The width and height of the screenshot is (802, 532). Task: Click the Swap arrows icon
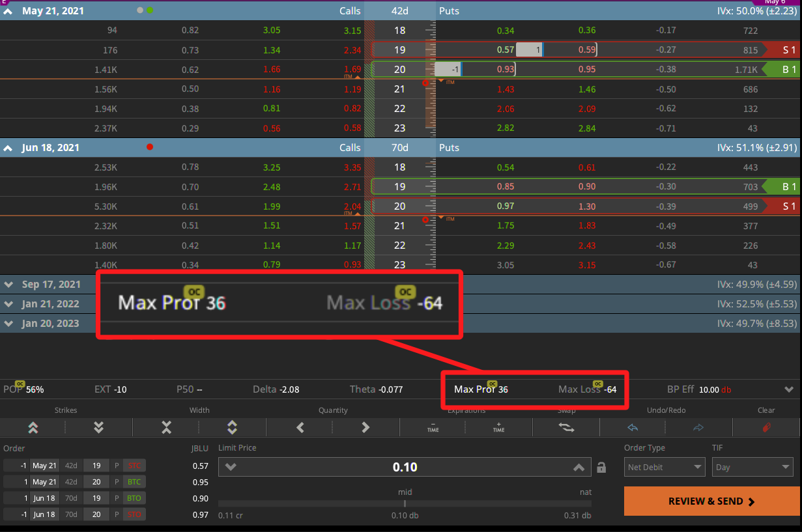565,427
